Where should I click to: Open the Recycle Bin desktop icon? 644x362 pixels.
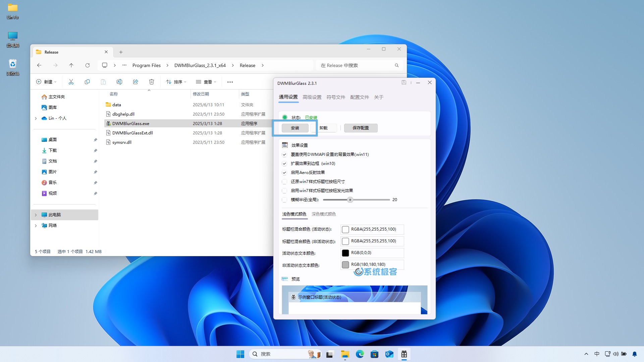tap(13, 67)
